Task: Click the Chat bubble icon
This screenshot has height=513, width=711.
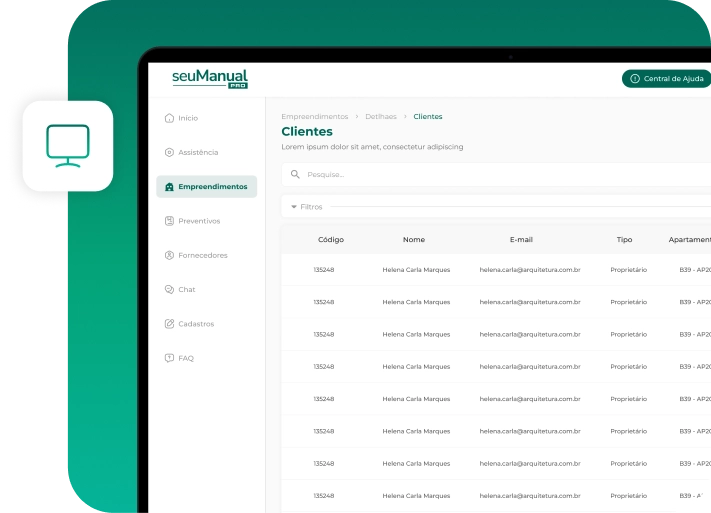Action: (x=169, y=289)
